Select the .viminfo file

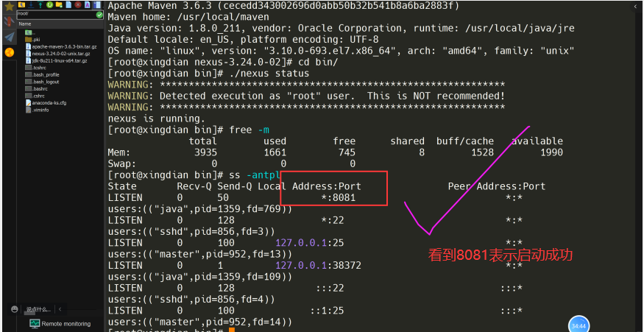click(38, 110)
